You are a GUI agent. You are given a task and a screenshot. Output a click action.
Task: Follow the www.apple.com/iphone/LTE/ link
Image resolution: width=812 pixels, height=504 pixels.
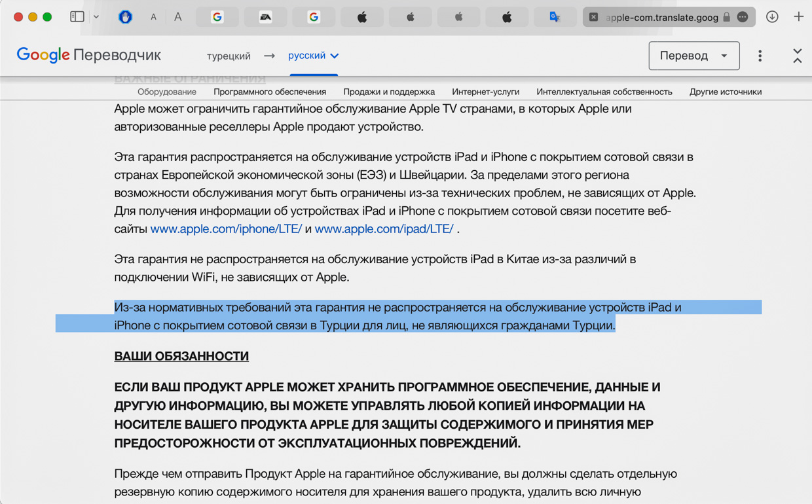[x=226, y=229]
